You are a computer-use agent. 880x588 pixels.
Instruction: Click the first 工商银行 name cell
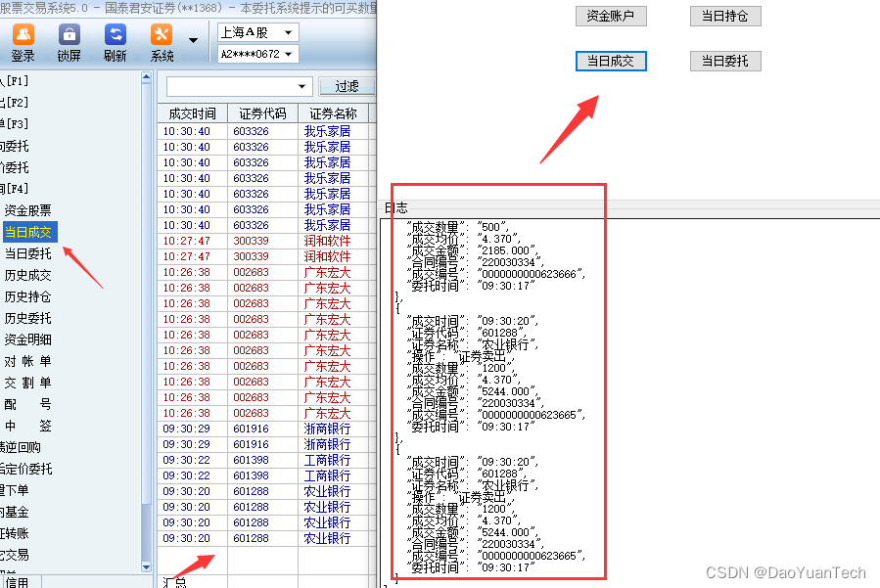pyautogui.click(x=327, y=460)
